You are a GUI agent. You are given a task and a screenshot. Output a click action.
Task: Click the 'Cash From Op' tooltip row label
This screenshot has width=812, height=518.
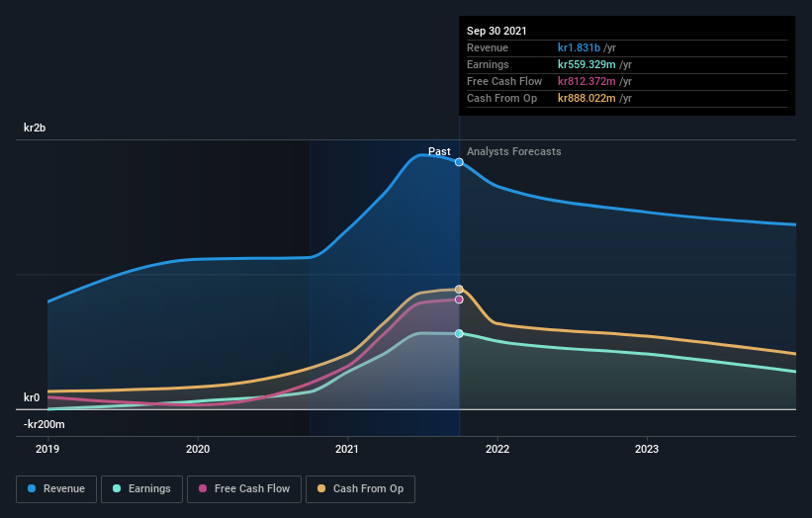(501, 98)
